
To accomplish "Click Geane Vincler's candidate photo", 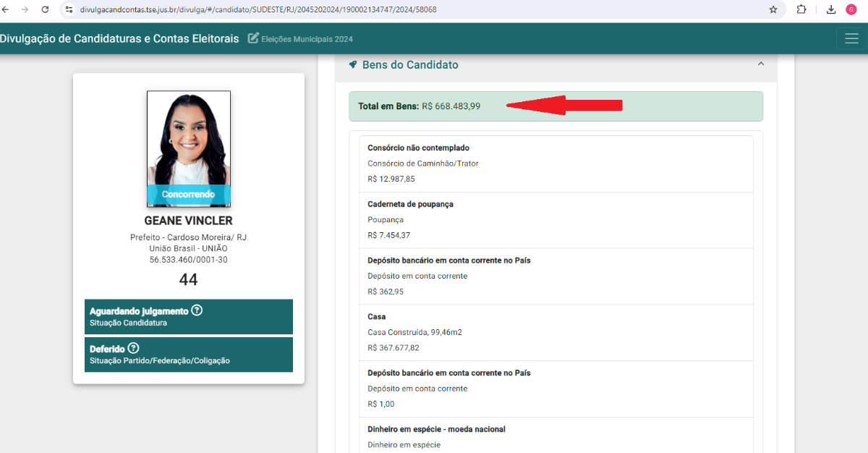I will click(188, 138).
